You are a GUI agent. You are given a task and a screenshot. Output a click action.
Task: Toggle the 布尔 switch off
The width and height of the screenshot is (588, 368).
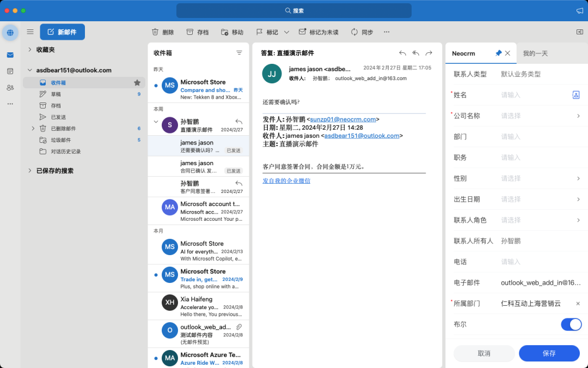tap(571, 324)
